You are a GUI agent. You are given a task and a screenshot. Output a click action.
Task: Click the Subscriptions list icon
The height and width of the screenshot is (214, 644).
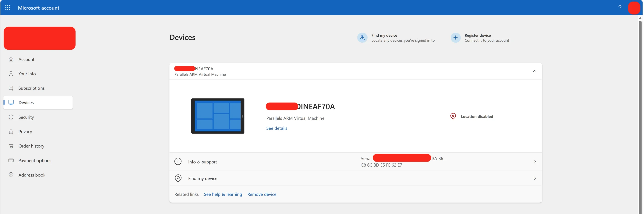point(11,88)
